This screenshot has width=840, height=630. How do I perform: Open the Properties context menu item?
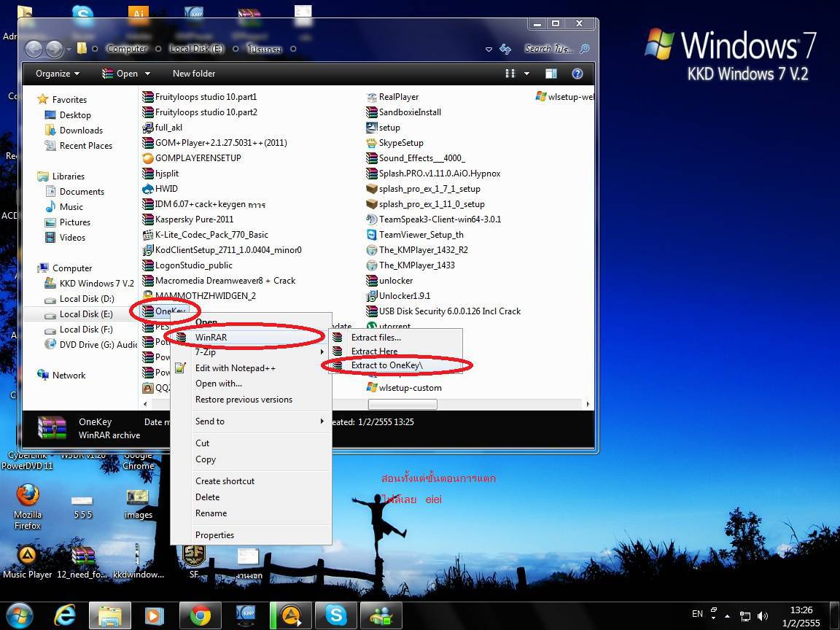click(251, 535)
